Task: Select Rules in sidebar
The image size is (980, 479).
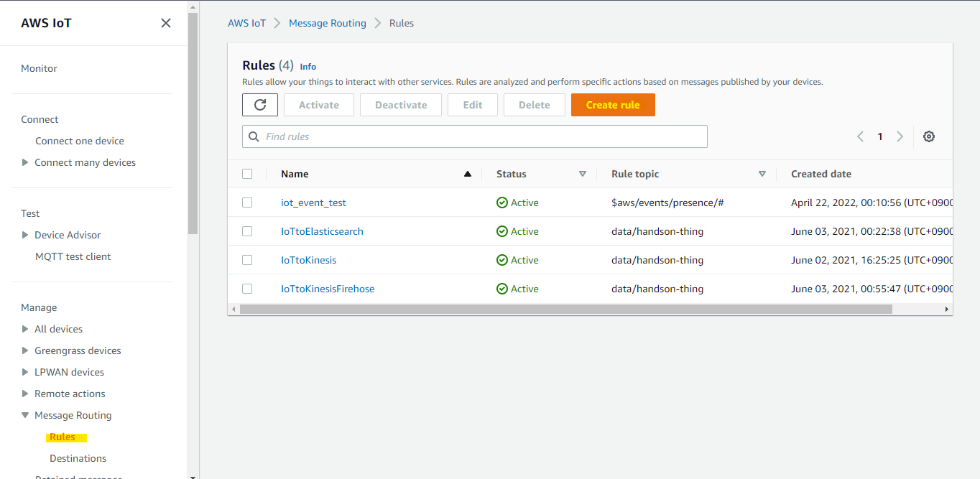Action: pyautogui.click(x=63, y=437)
